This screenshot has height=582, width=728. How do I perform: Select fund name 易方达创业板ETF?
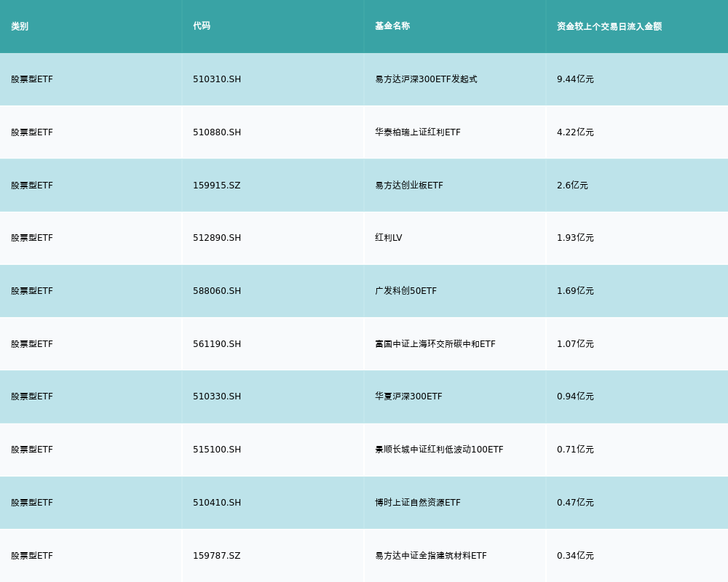tap(409, 186)
